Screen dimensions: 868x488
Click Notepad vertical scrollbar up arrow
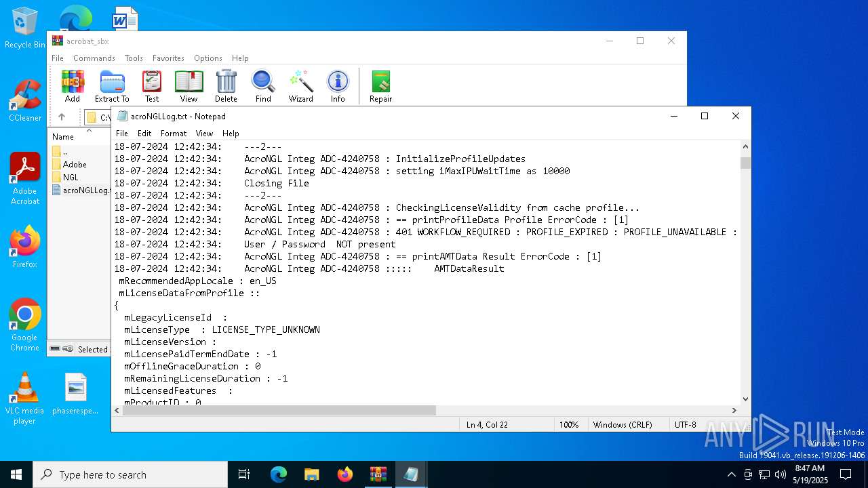coord(745,146)
